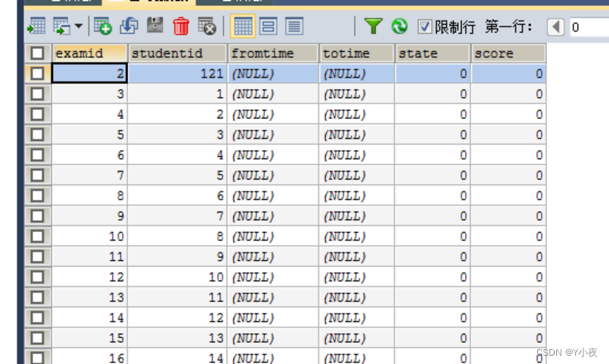Image resolution: width=609 pixels, height=364 pixels.
Task: Check the row with examid 2
Action: [x=38, y=73]
